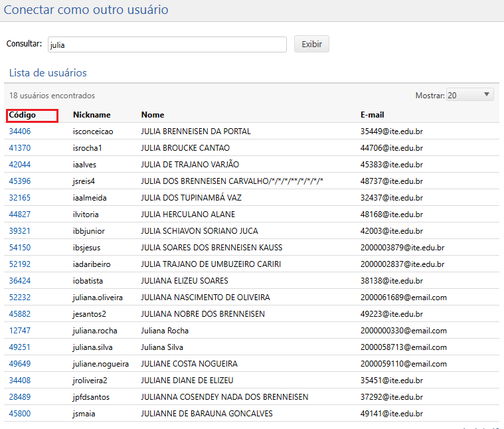Image resolution: width=504 pixels, height=429 pixels.
Task: Click code 54150 for ibsjesus
Action: coord(20,248)
